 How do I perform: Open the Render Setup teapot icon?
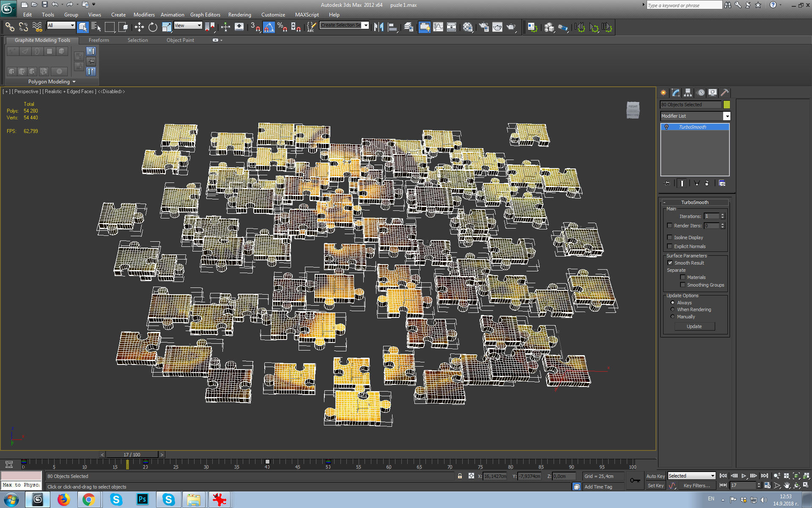pos(484,27)
